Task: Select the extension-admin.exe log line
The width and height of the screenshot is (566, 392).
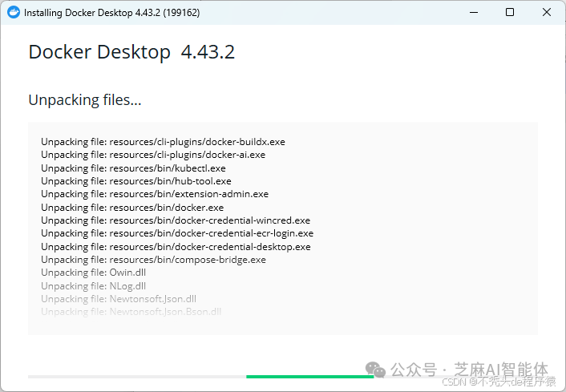Action: point(155,194)
